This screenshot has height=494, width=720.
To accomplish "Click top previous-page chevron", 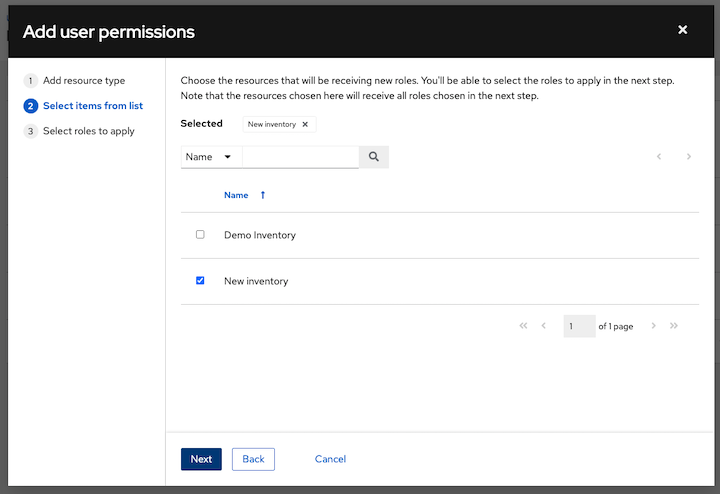I will (x=658, y=157).
